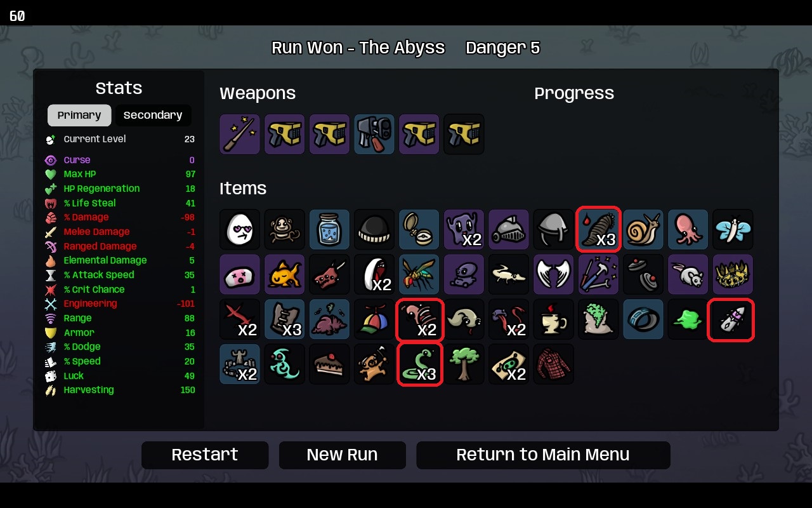The width and height of the screenshot is (812, 508).
Task: Click the pink octopus item
Action: tap(688, 229)
